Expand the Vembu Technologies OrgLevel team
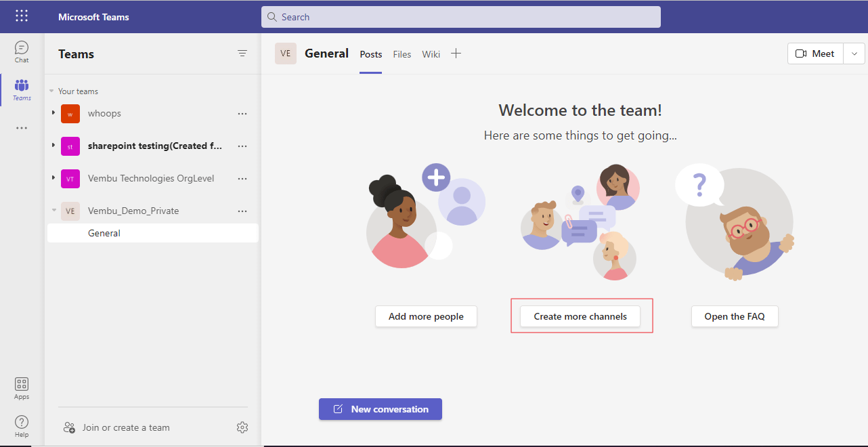Viewport: 868px width, 447px height. 53,178
